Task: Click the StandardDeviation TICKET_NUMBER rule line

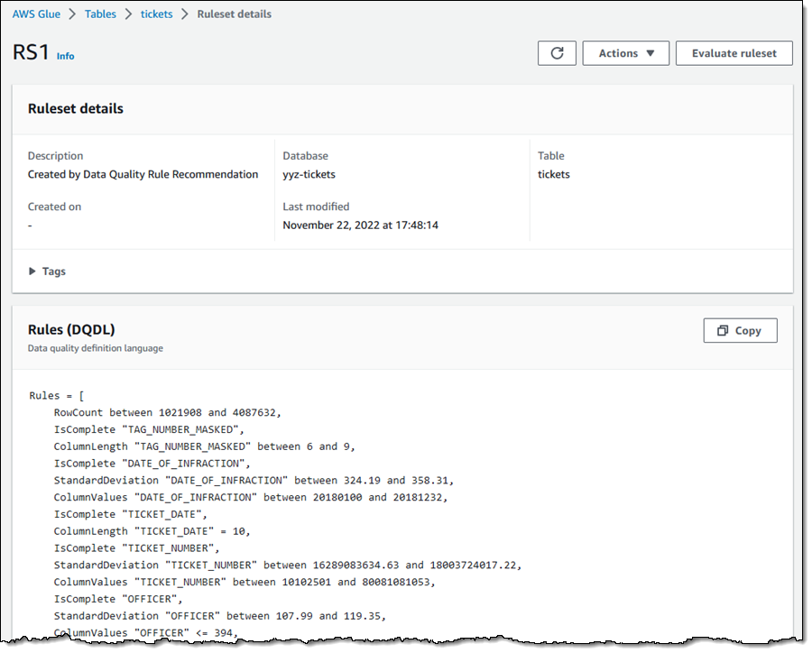Action: [288, 565]
